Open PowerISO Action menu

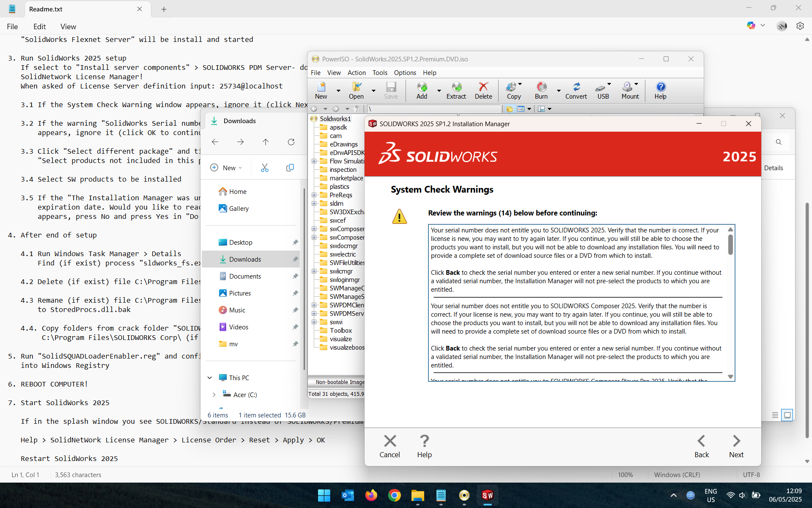[357, 72]
